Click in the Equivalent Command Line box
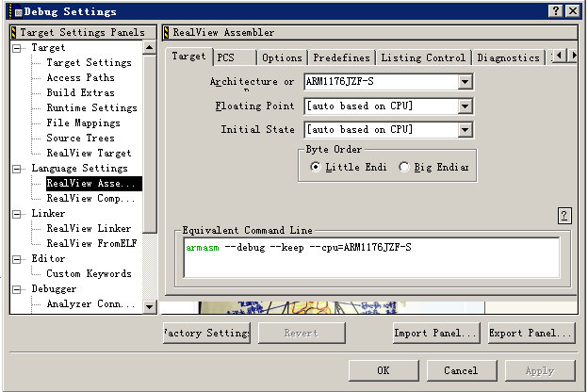Screen dimensions: 588x392 [371, 257]
